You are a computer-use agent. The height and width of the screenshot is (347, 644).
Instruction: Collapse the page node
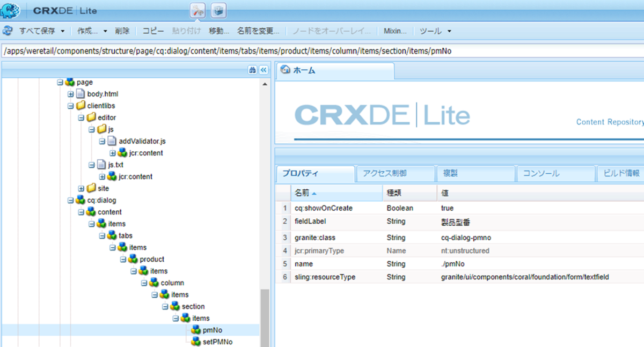tap(60, 83)
